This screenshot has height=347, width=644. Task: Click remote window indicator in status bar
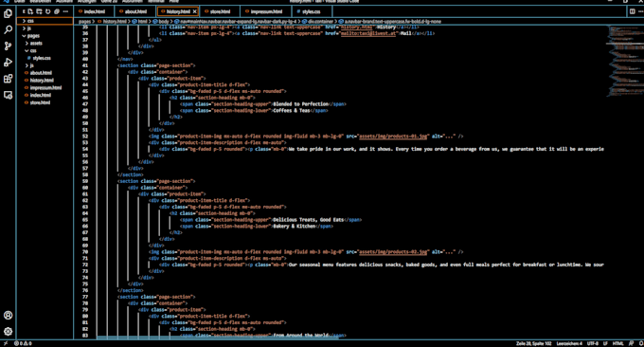pyautogui.click(x=6, y=343)
